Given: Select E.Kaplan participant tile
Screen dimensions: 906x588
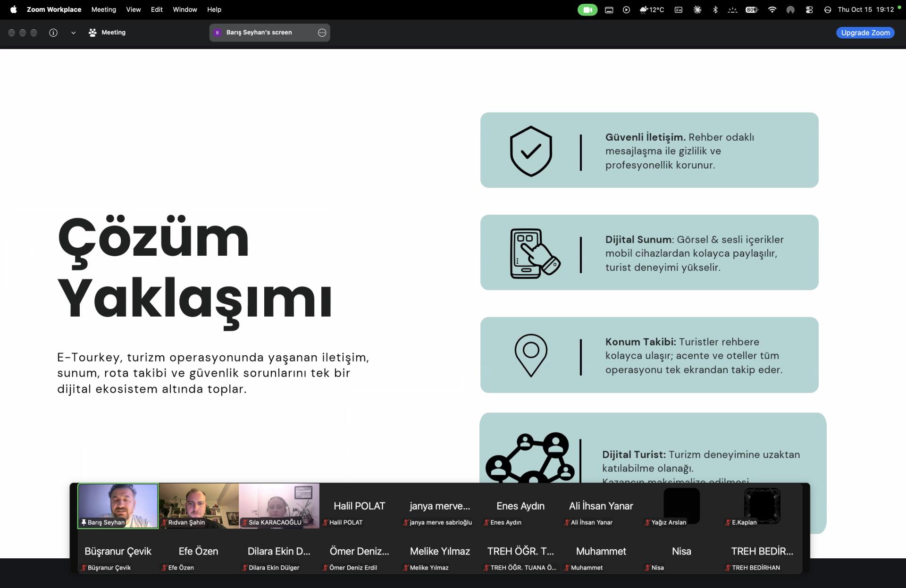Looking at the screenshot, I should point(762,506).
